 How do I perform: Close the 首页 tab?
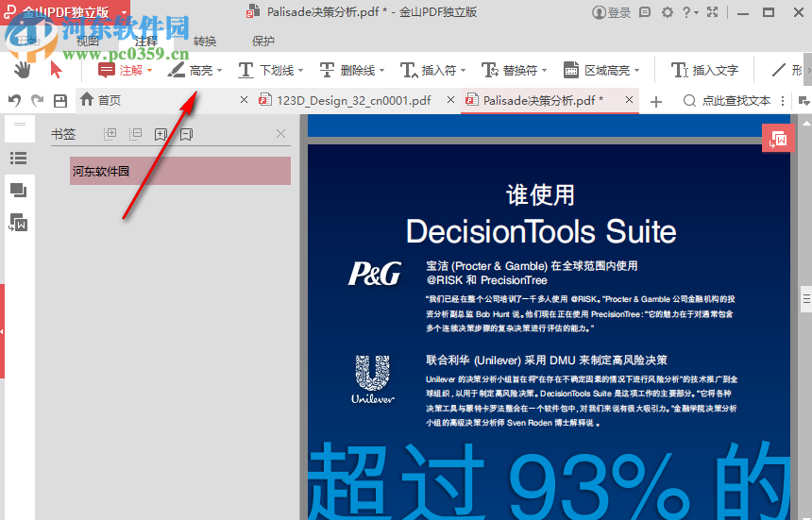pos(244,99)
